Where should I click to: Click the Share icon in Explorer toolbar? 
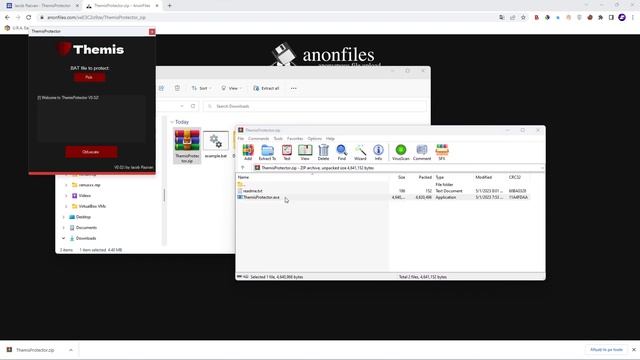(x=162, y=88)
